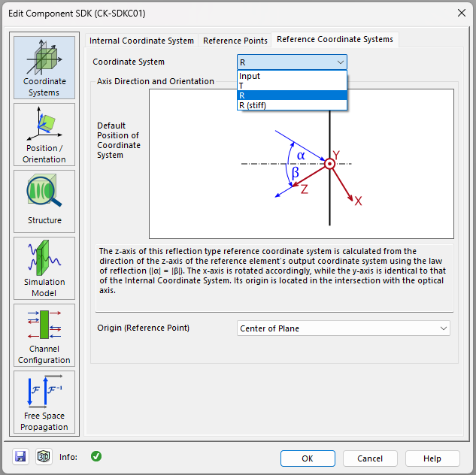Image resolution: width=476 pixels, height=475 pixels.
Task: Click the Cancel button
Action: (370, 458)
